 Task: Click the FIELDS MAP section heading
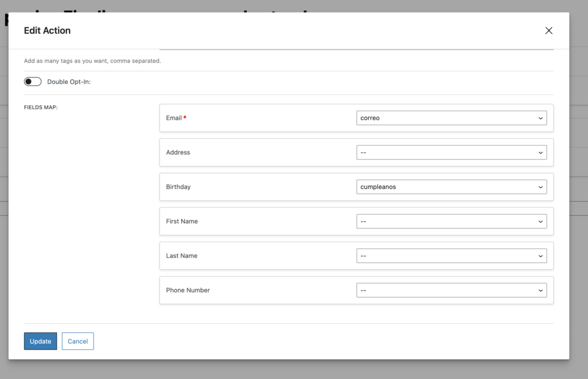[x=41, y=107]
